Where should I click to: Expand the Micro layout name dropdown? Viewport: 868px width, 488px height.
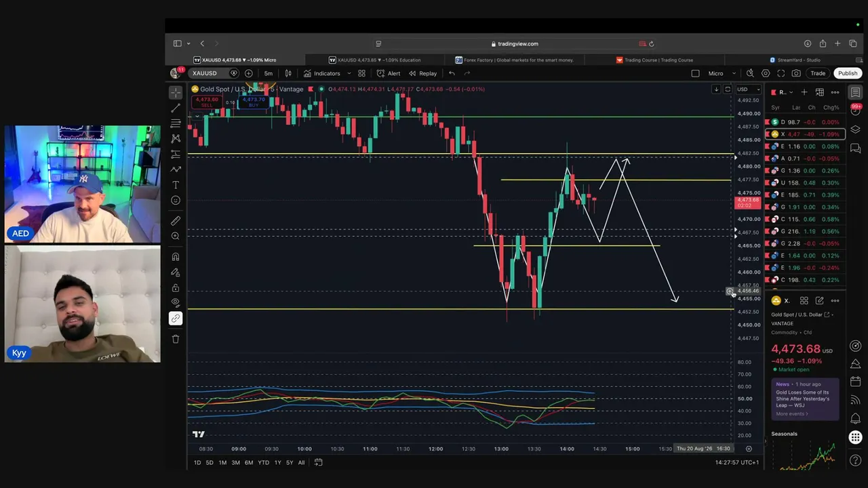(722, 73)
